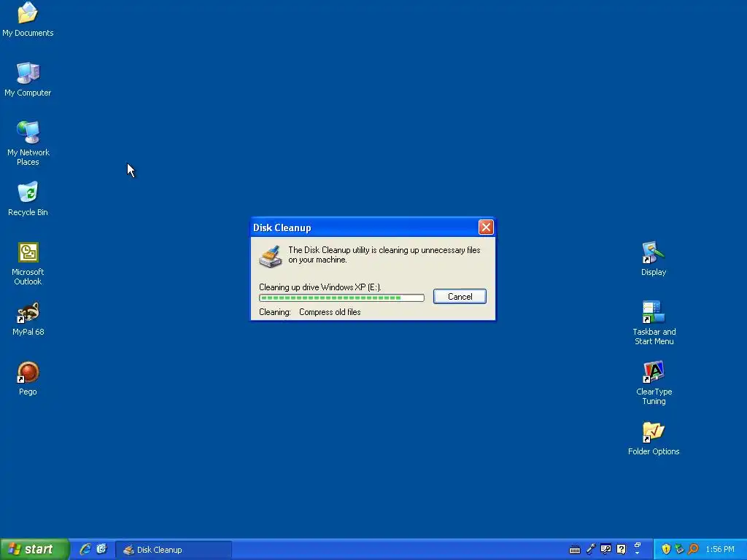Viewport: 747px width, 560px height.
Task: Click the Security Center yellow shield tray icon
Action: [666, 549]
